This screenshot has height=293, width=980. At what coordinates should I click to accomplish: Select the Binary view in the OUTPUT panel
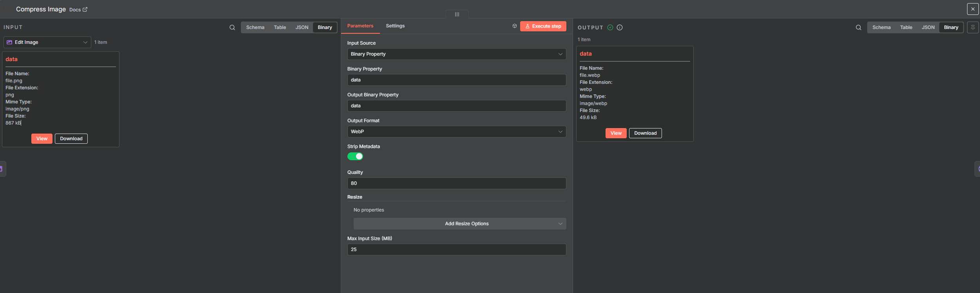(x=951, y=27)
